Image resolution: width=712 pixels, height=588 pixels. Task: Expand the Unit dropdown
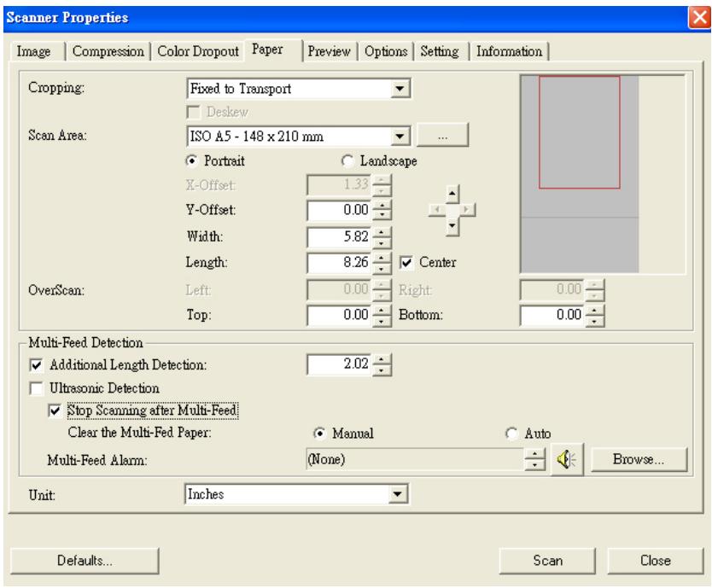pos(398,494)
